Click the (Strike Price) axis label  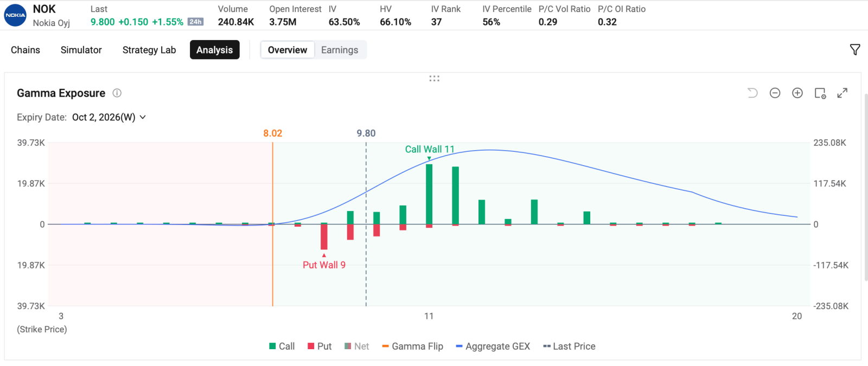click(42, 329)
